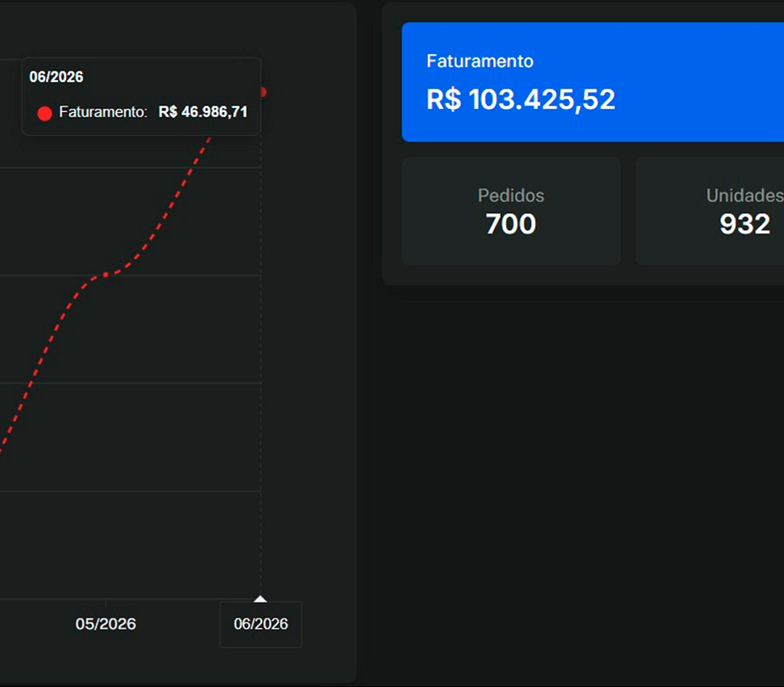784x687 pixels.
Task: Select the Unidades 932 card
Action: [710, 211]
